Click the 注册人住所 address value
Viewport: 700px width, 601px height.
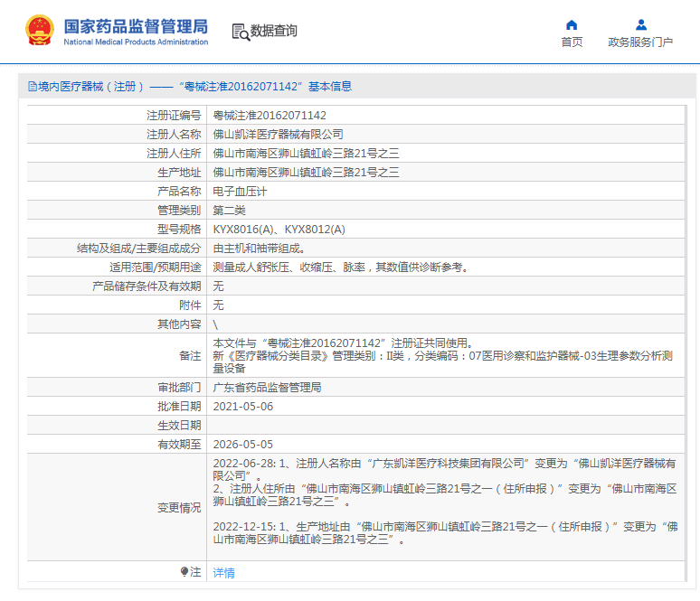[306, 154]
